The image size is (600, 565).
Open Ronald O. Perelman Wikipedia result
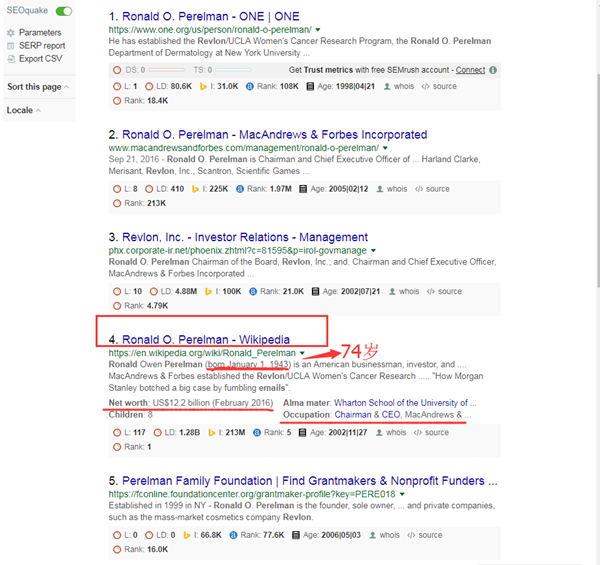click(x=206, y=340)
